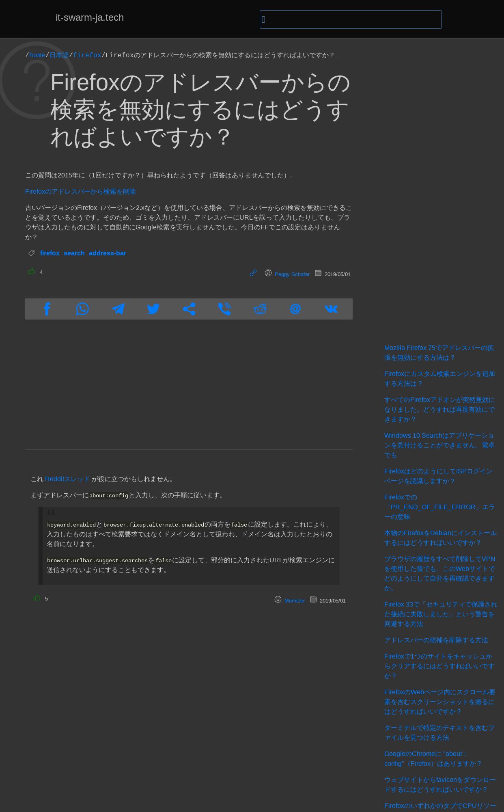Click the tag icon before firefox
The height and width of the screenshot is (812, 504).
pos(32,253)
